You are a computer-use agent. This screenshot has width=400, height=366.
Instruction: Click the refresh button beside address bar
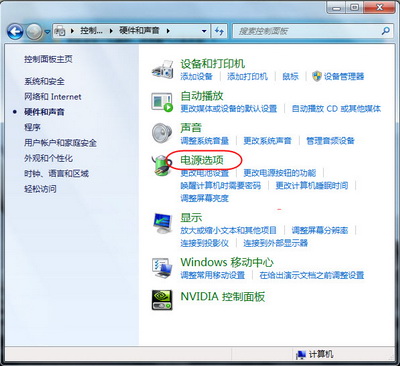(x=219, y=31)
